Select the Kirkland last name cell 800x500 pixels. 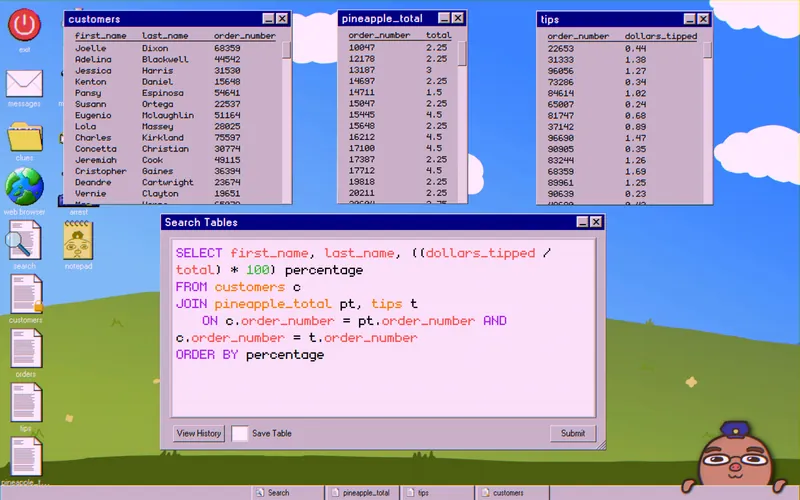(162, 138)
